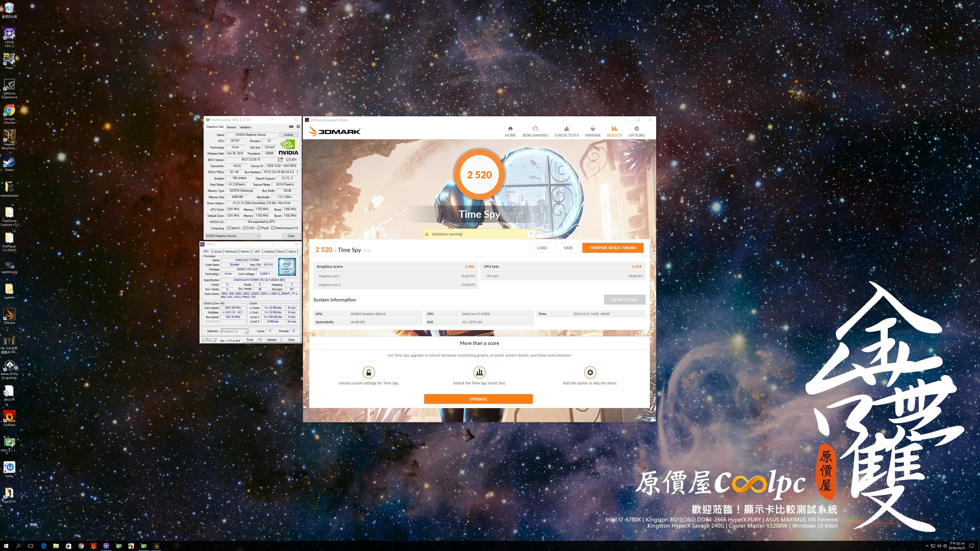This screenshot has width=980, height=551.
Task: Open GeForce Experience desktop icon
Action: click(9, 89)
